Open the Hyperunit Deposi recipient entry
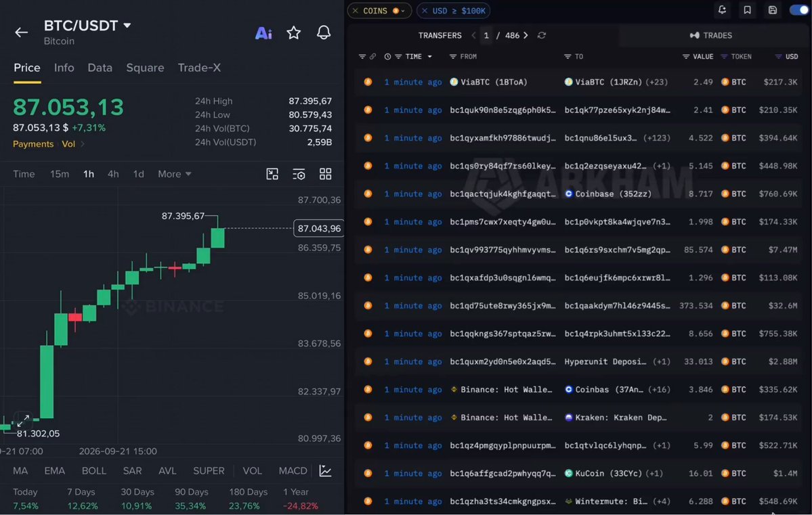This screenshot has width=812, height=515. coord(605,361)
